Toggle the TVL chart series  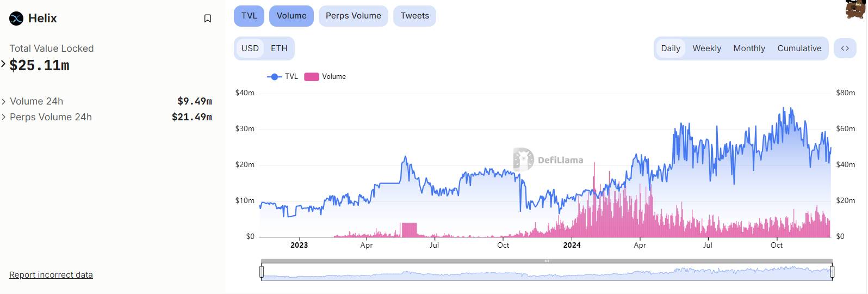coord(249,16)
